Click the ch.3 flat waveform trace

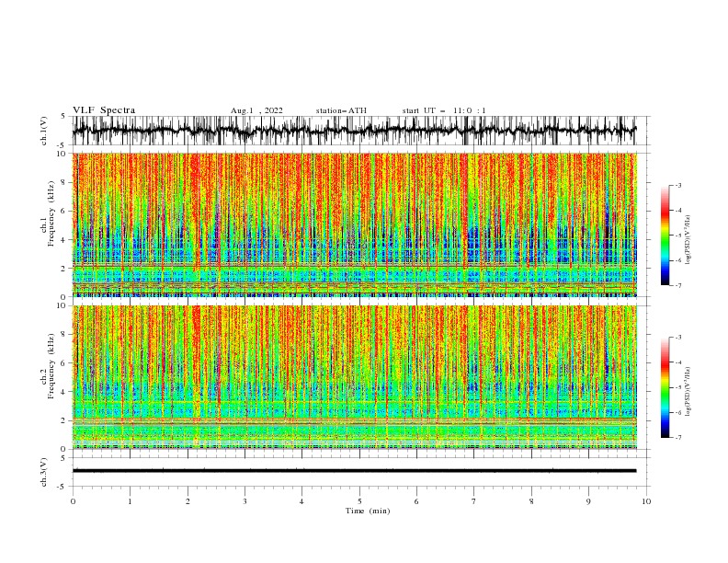click(354, 471)
